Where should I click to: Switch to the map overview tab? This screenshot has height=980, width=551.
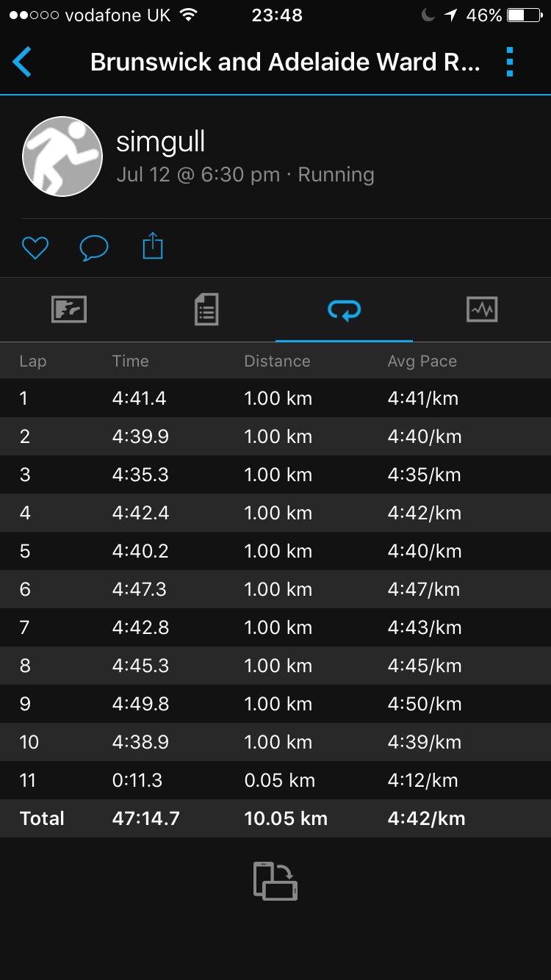[69, 309]
